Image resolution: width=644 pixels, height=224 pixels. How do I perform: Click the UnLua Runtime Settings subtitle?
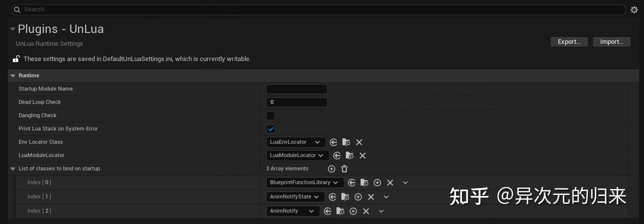pos(49,44)
